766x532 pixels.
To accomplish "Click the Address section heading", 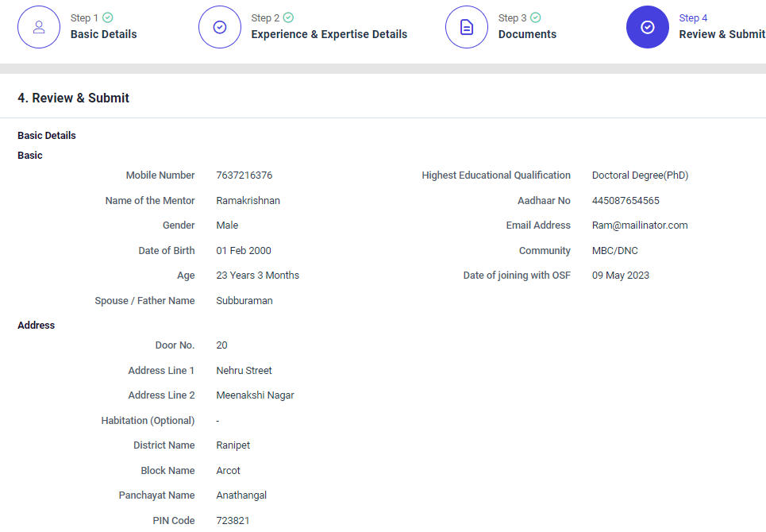I will 37,326.
